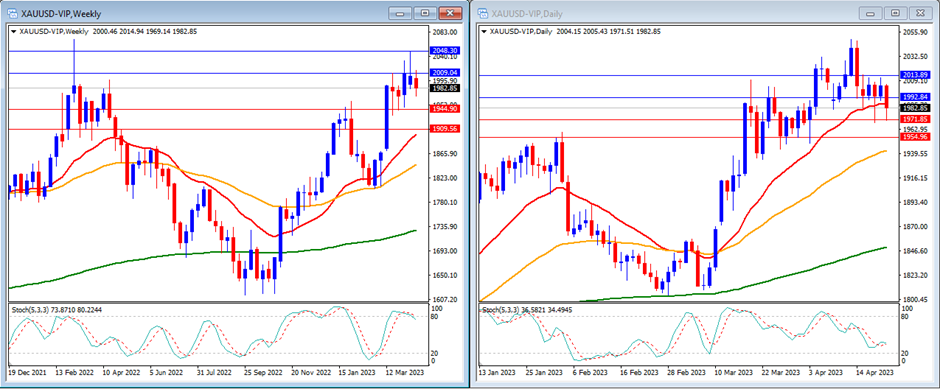Open the triangle dropdown beside XAUUSD-VIP,Daily label
Image resolution: width=940 pixels, height=389 pixels.
[x=484, y=31]
